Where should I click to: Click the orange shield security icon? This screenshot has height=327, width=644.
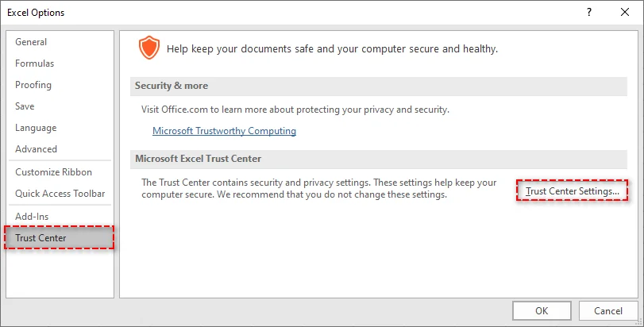(148, 48)
